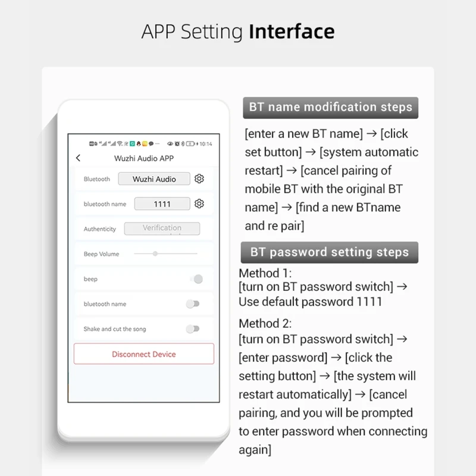
Task: Tap the 10:14 clock in the status bar
Action: (205, 143)
